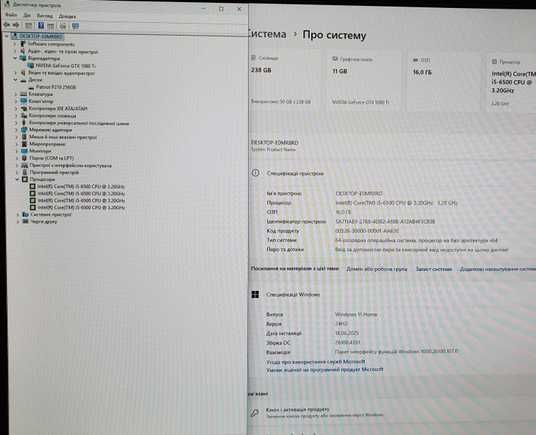
Task: Open the product key and activation row
Action: tap(392, 413)
